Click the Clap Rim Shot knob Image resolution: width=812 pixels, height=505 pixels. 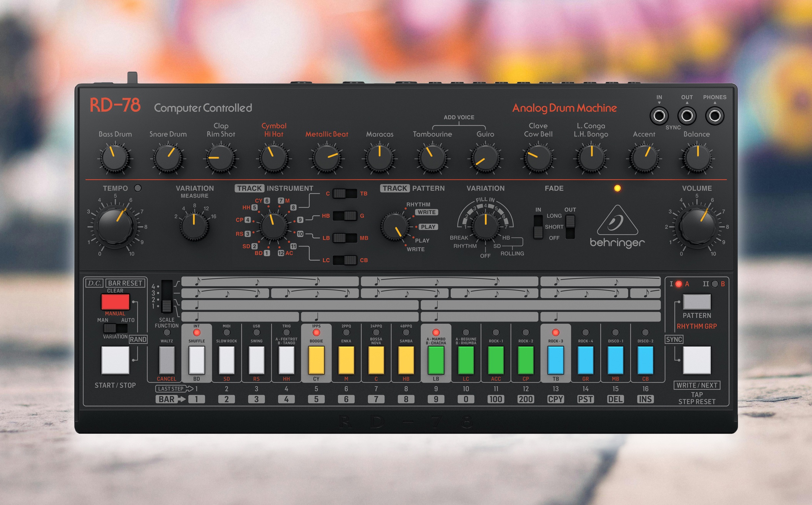tap(221, 158)
